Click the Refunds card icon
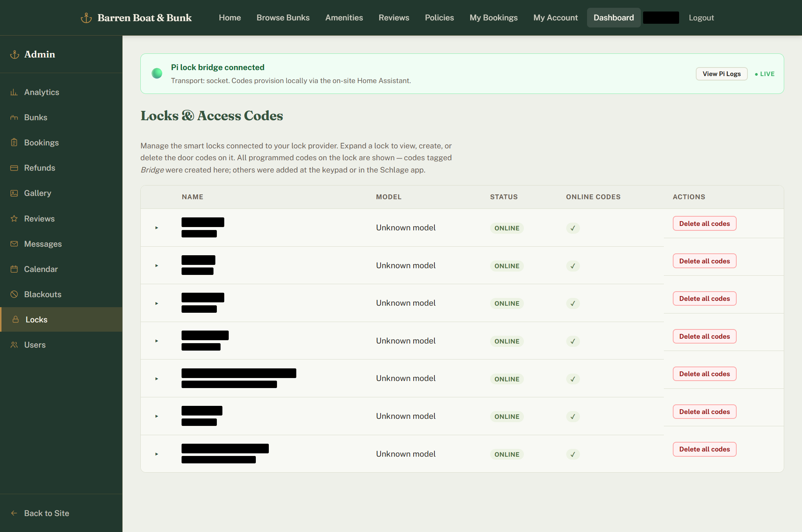The height and width of the screenshot is (532, 802). 14,168
